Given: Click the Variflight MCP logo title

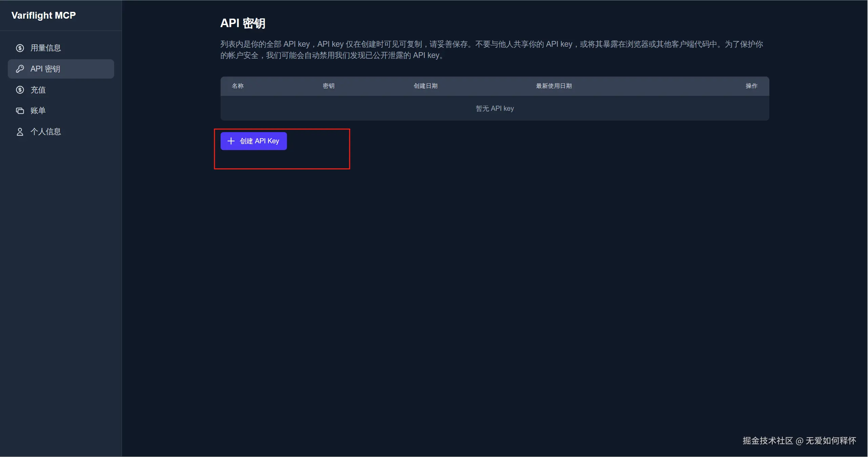Looking at the screenshot, I should pyautogui.click(x=43, y=16).
